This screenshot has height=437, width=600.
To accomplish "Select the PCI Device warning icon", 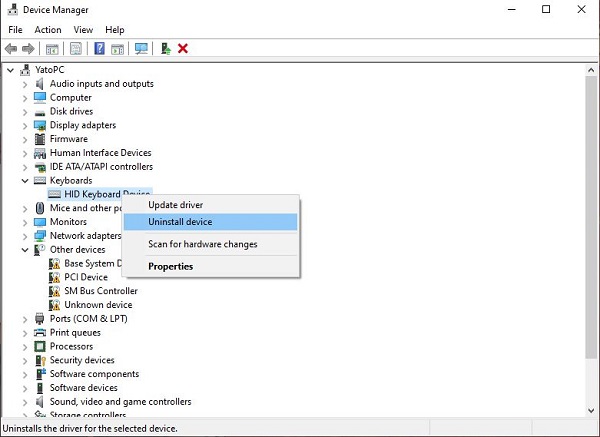I will tap(55, 277).
